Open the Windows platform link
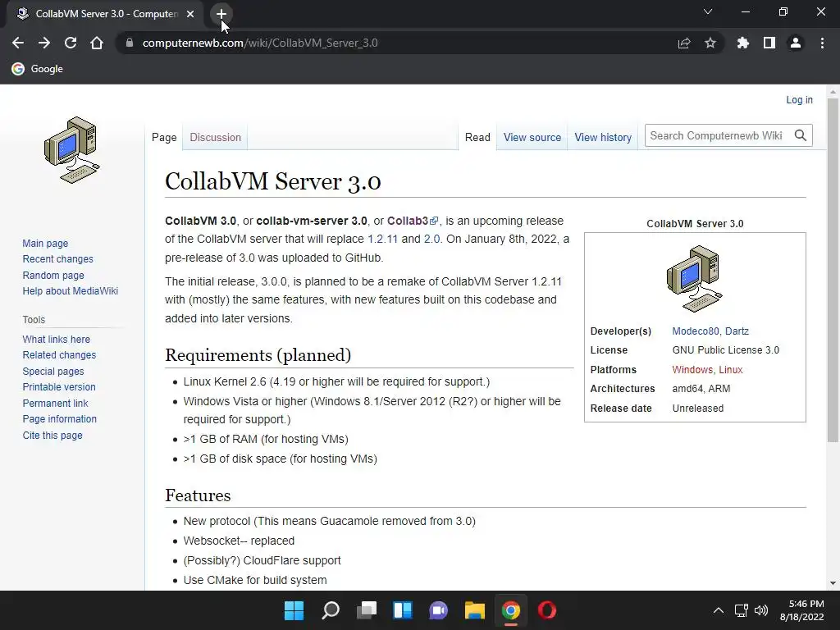The image size is (840, 630). (x=692, y=370)
